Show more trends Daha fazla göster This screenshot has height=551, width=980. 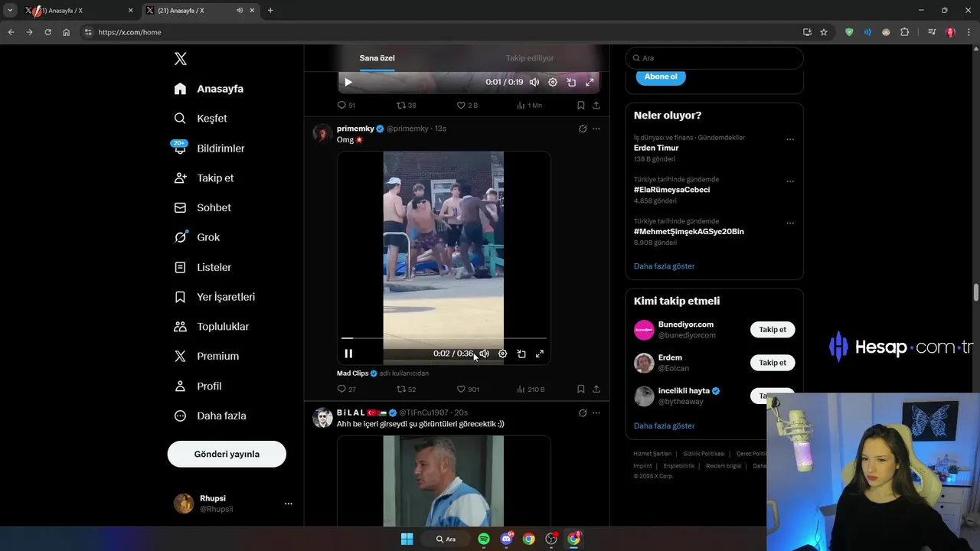pyautogui.click(x=665, y=266)
